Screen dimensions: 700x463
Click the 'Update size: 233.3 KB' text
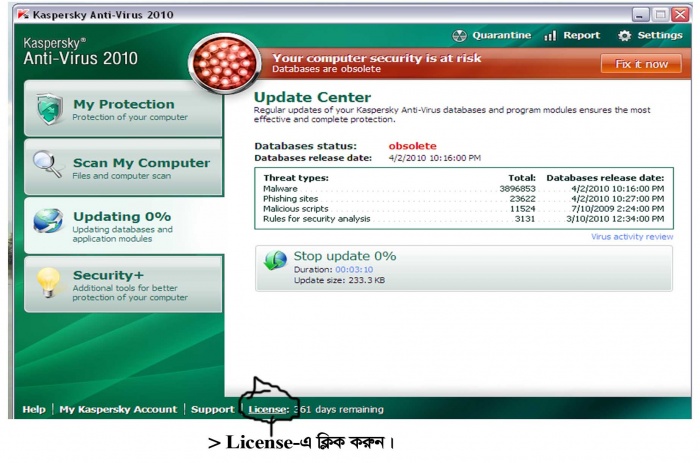pos(339,280)
